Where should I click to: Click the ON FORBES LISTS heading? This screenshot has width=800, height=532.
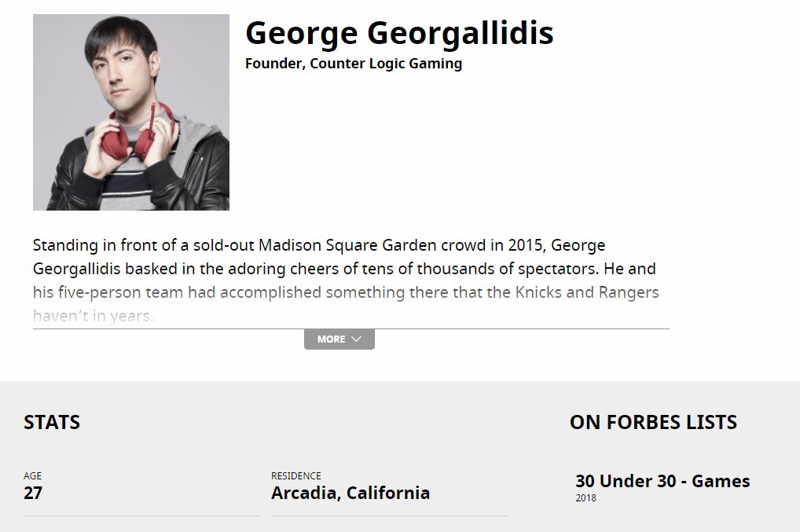(x=654, y=422)
